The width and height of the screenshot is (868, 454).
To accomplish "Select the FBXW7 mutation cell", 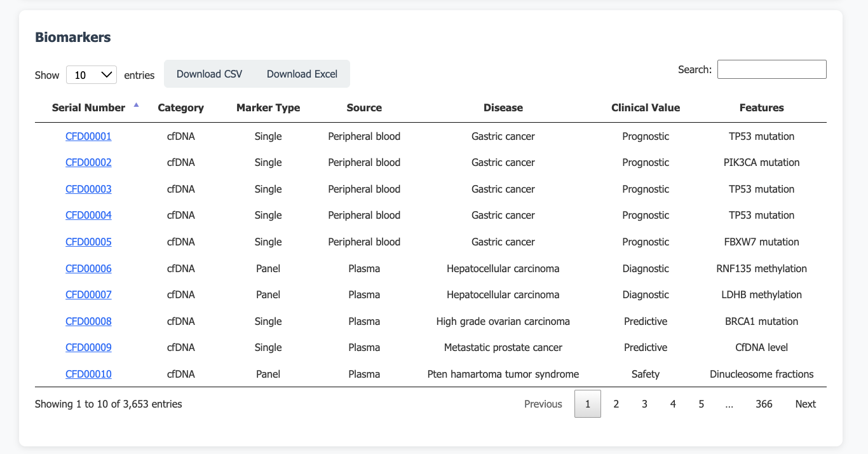I will 762,242.
